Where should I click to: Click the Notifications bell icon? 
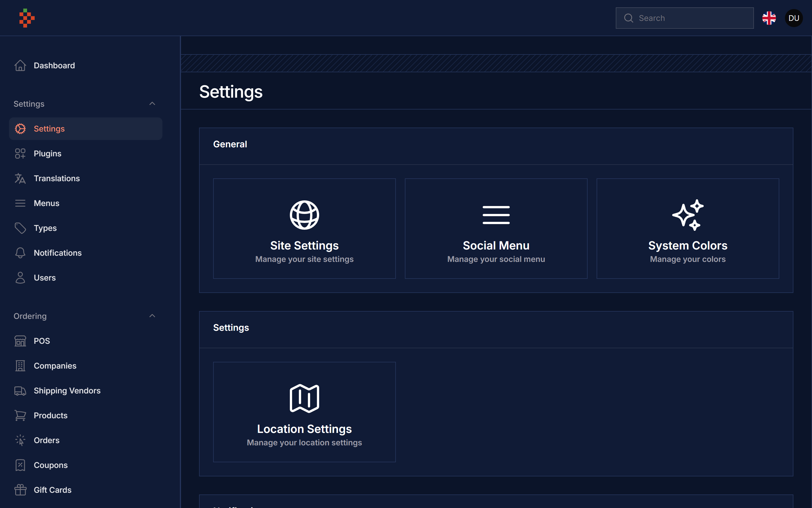coord(20,253)
